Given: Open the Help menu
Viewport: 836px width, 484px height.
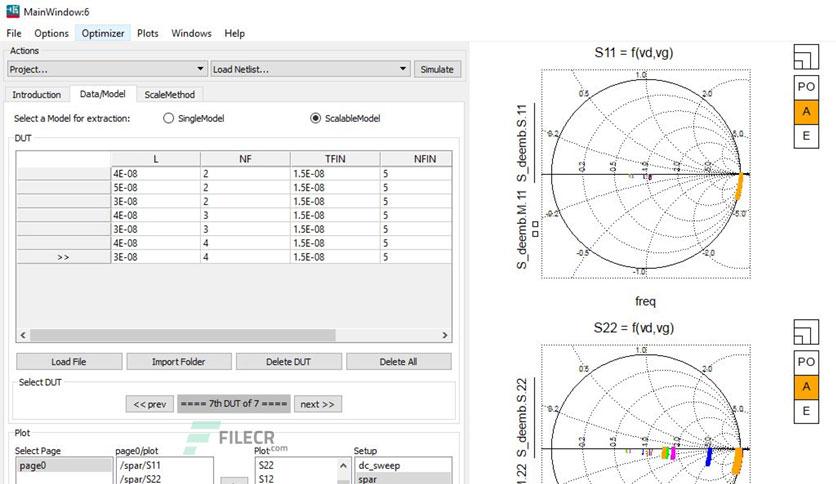Looking at the screenshot, I should click(235, 33).
